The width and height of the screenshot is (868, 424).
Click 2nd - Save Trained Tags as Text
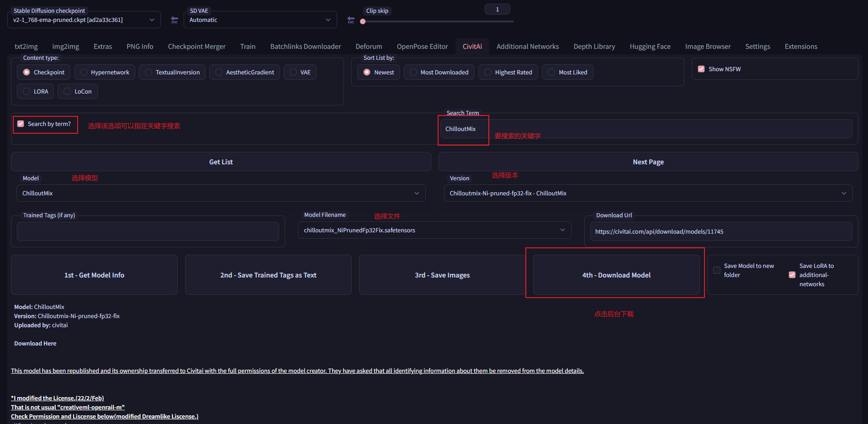[268, 275]
